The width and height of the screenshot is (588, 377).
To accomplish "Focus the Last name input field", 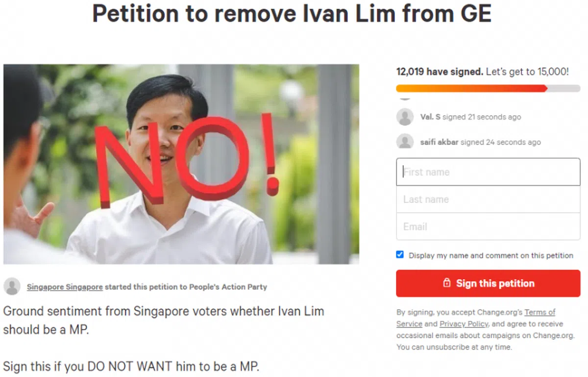I will point(488,199).
